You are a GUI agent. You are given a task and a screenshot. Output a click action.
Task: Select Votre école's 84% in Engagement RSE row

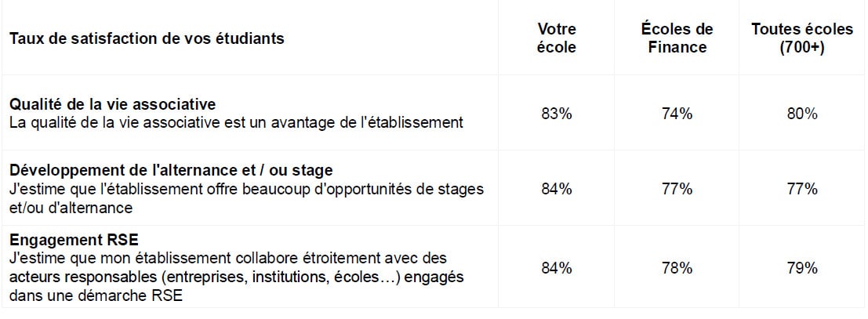tap(557, 268)
